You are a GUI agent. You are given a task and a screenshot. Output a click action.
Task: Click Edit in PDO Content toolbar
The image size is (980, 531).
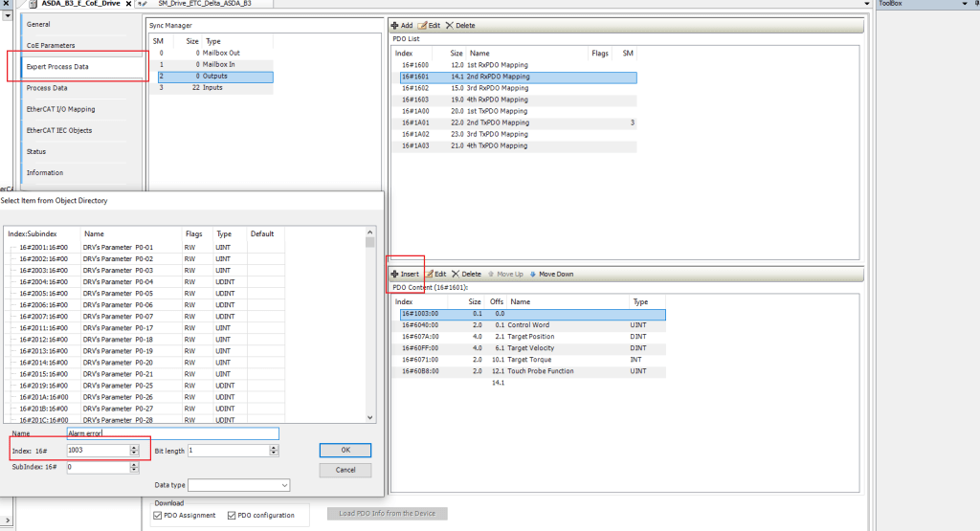click(435, 274)
